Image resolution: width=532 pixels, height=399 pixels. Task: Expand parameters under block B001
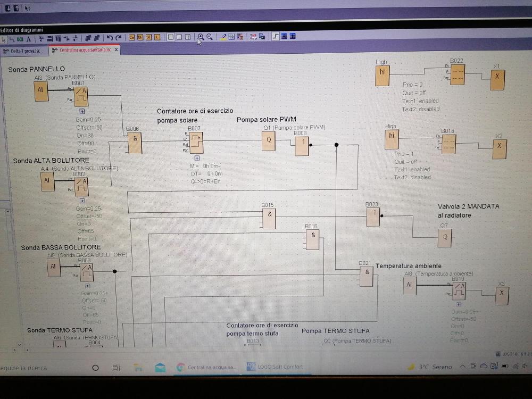[x=82, y=112]
